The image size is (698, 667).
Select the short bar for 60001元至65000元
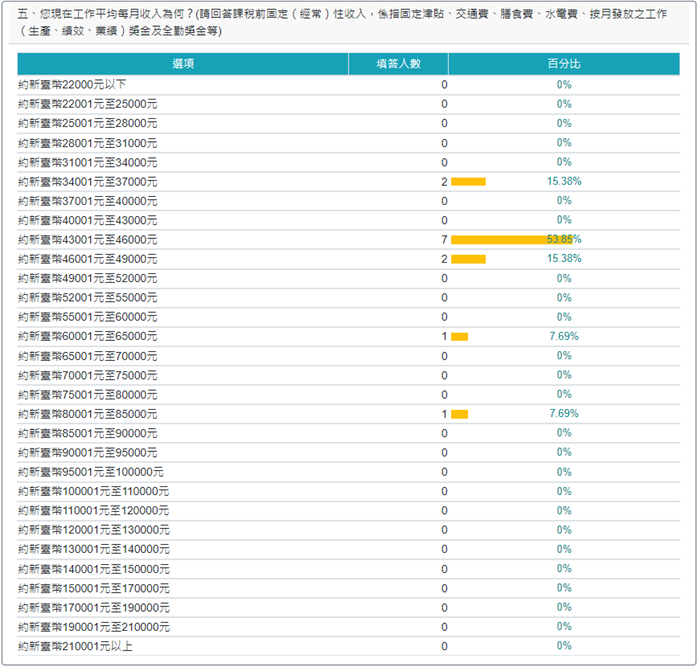click(x=459, y=337)
